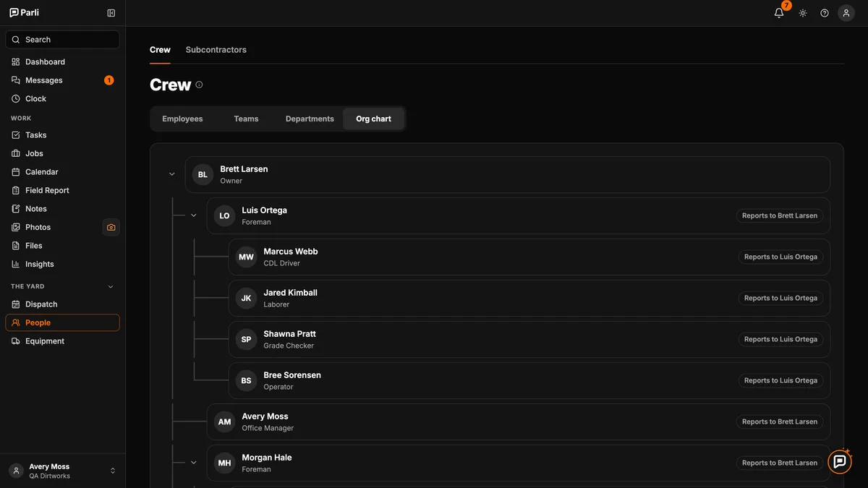Click the Crew top tab
Image resolution: width=868 pixels, height=488 pixels.
[x=160, y=50]
